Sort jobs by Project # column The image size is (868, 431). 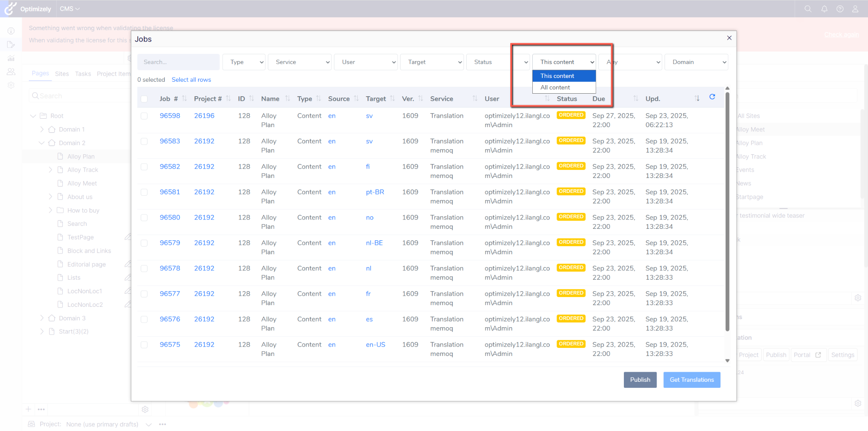pyautogui.click(x=228, y=99)
